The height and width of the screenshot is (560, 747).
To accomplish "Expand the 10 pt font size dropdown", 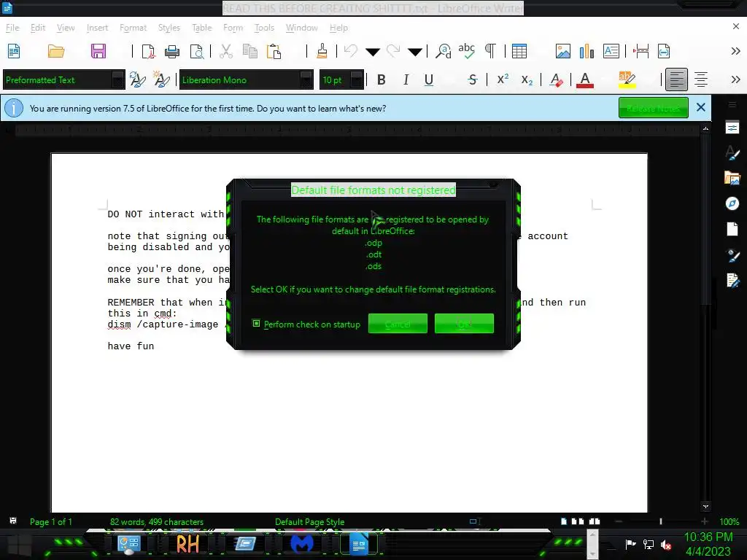I will click(x=356, y=79).
